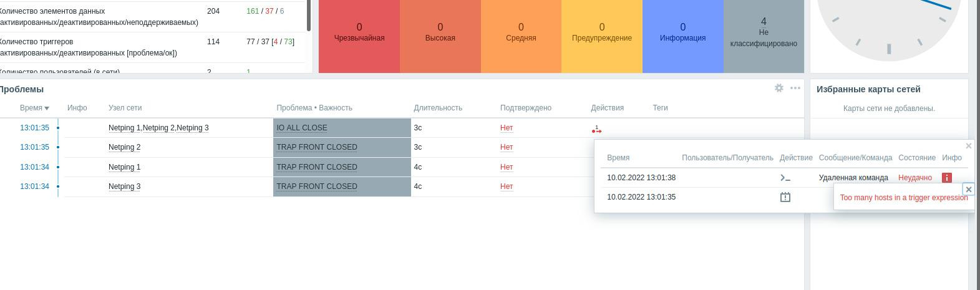Click the Сообщение/Команда popup column header

[x=855, y=158]
